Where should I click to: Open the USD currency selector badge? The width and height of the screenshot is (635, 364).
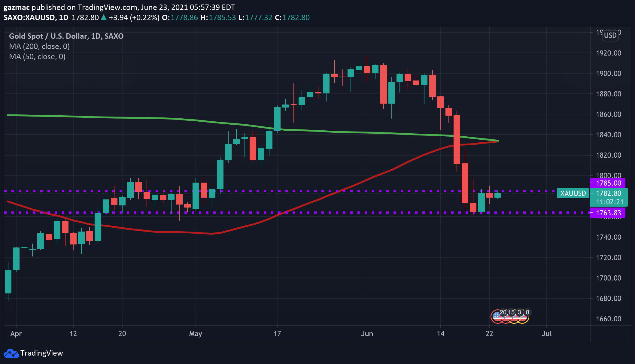[610, 35]
